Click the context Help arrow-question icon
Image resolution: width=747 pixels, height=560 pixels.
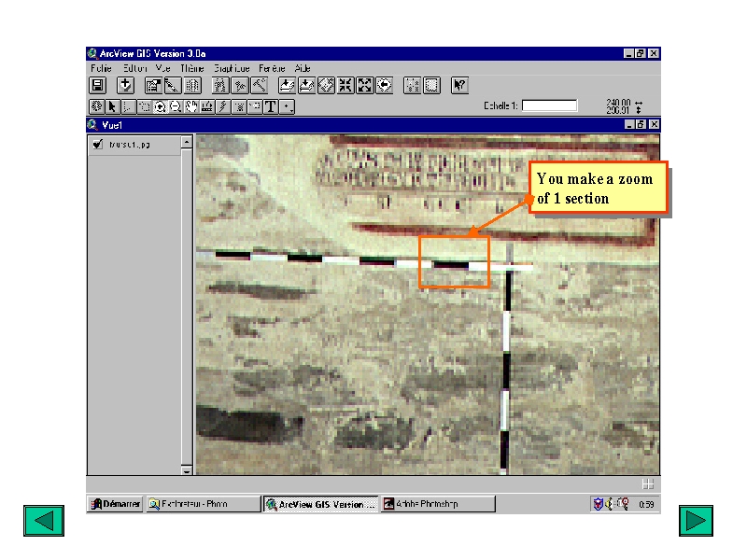[x=459, y=86]
